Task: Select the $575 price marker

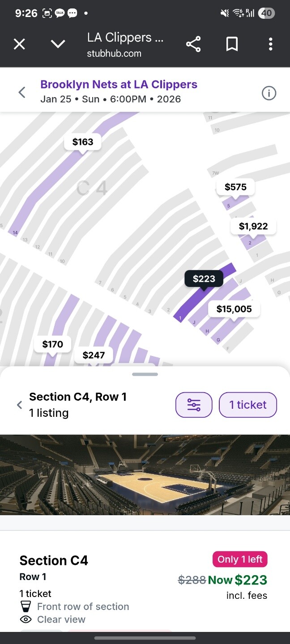Action: 235,187
